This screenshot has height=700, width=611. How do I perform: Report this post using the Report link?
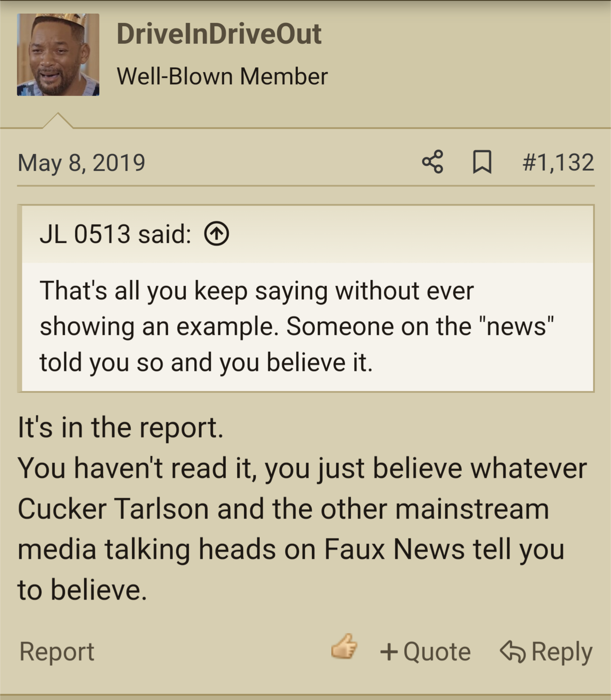[x=56, y=651]
